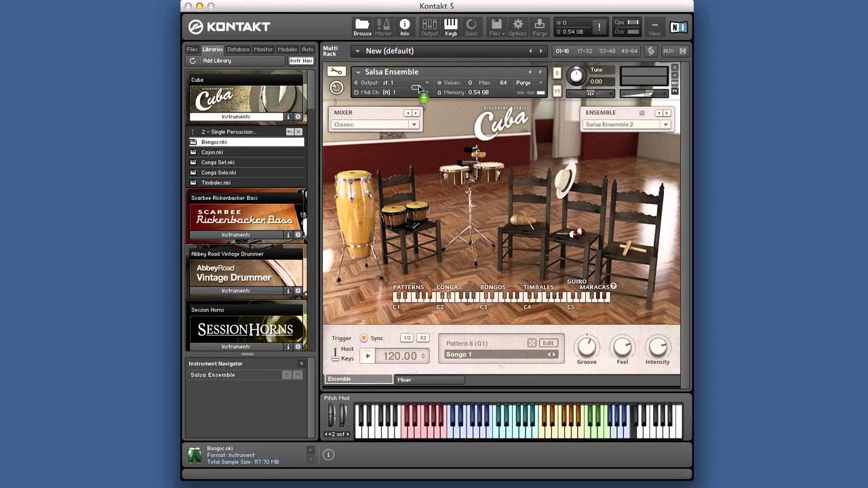Go up one folder level in Cuba library
Viewport: 868px width, 488px height.
click(193, 131)
